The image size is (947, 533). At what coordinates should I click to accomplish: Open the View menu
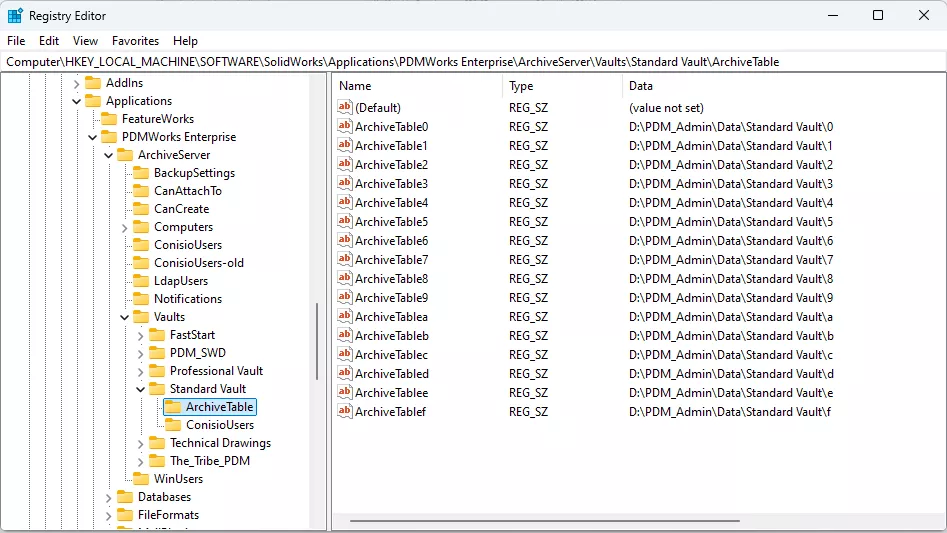85,41
